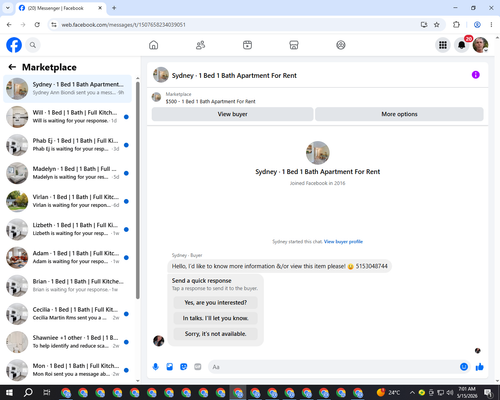Open account profile picture menu
This screenshot has width=500, height=400.
480,45
